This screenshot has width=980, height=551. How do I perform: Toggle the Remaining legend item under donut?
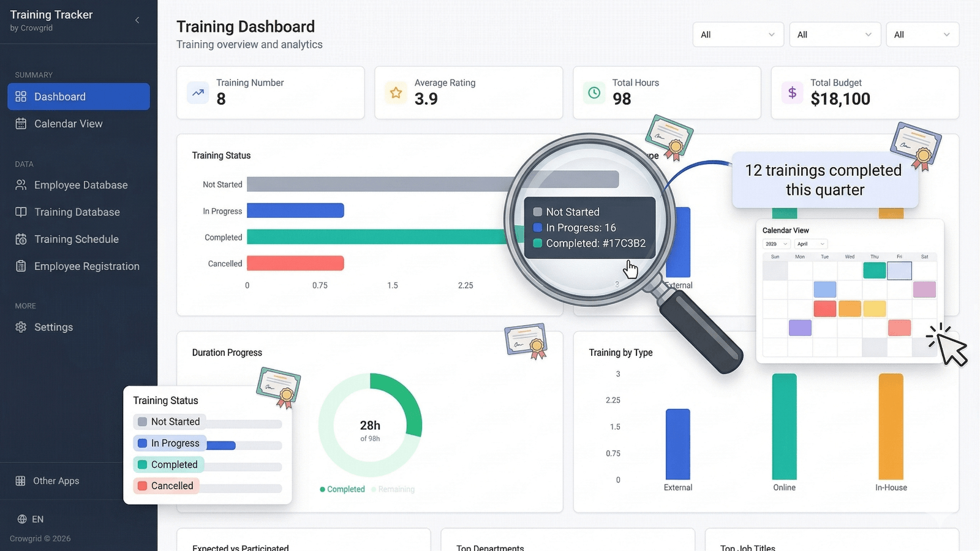coord(393,489)
